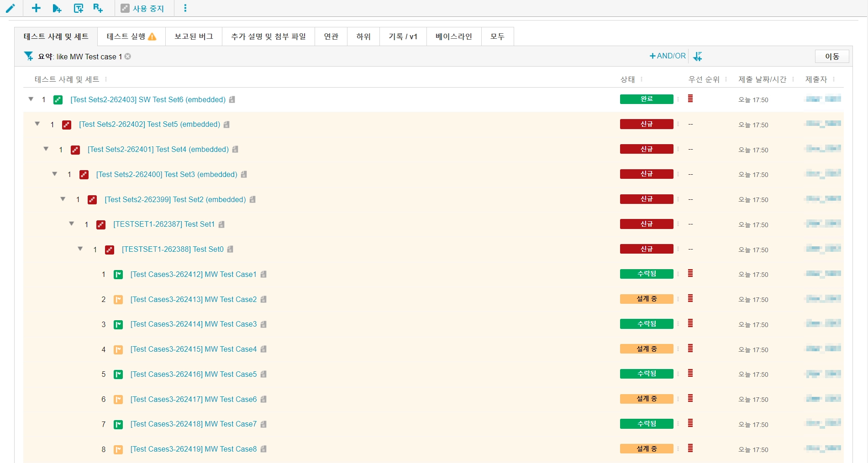The image size is (868, 463).
Task: Collapse the Test Set4 tree node
Action: click(46, 149)
